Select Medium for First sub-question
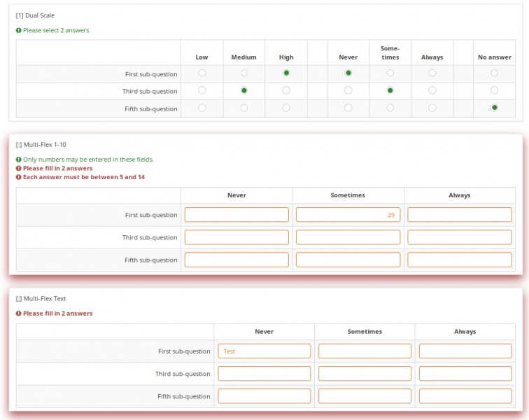The image size is (529, 420). coord(244,73)
